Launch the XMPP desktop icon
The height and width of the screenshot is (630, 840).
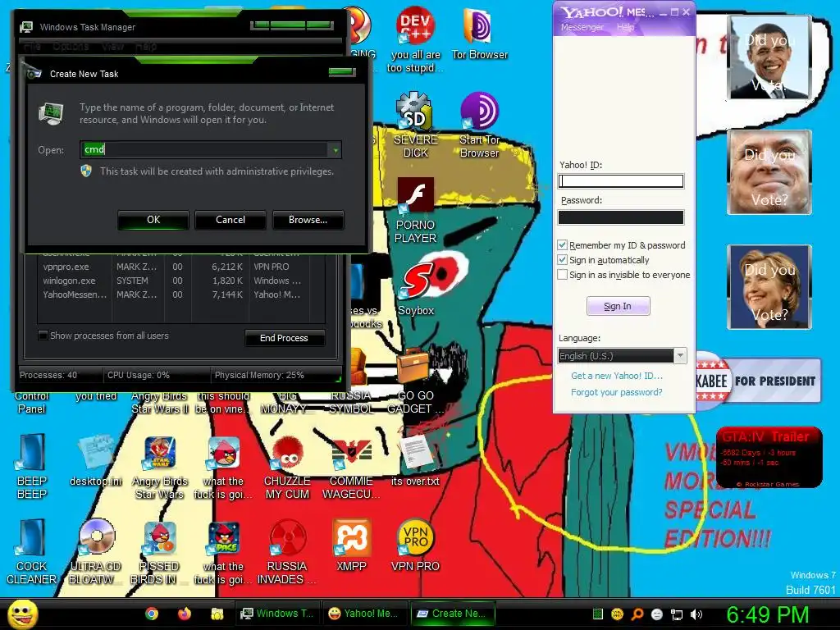point(351,546)
